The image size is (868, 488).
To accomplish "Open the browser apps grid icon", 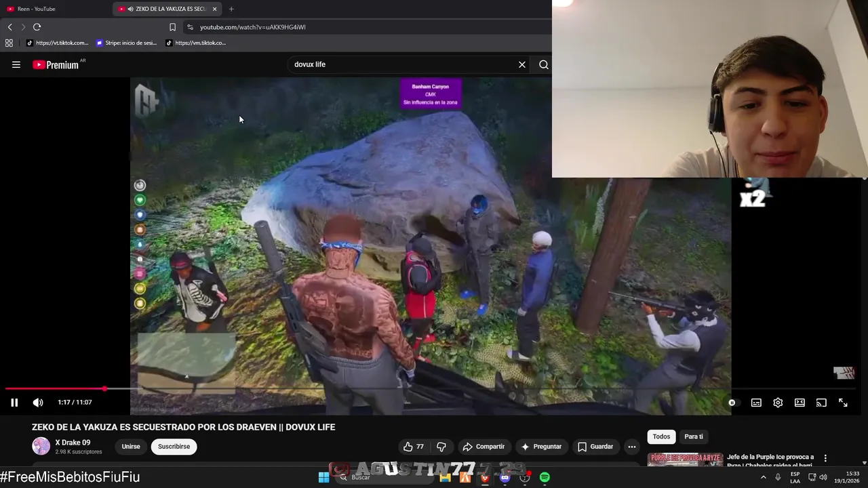I will click(x=9, y=43).
